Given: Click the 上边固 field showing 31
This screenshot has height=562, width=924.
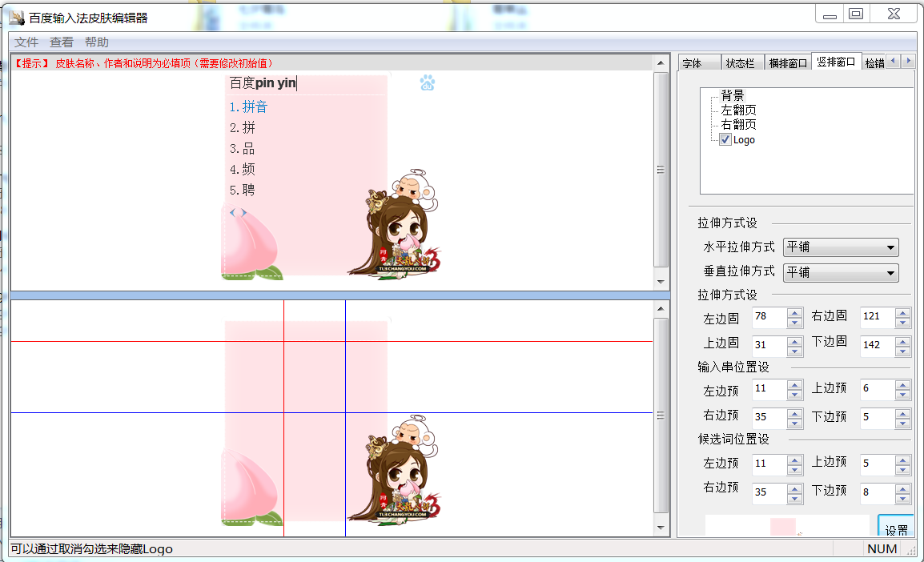Looking at the screenshot, I should coord(769,345).
